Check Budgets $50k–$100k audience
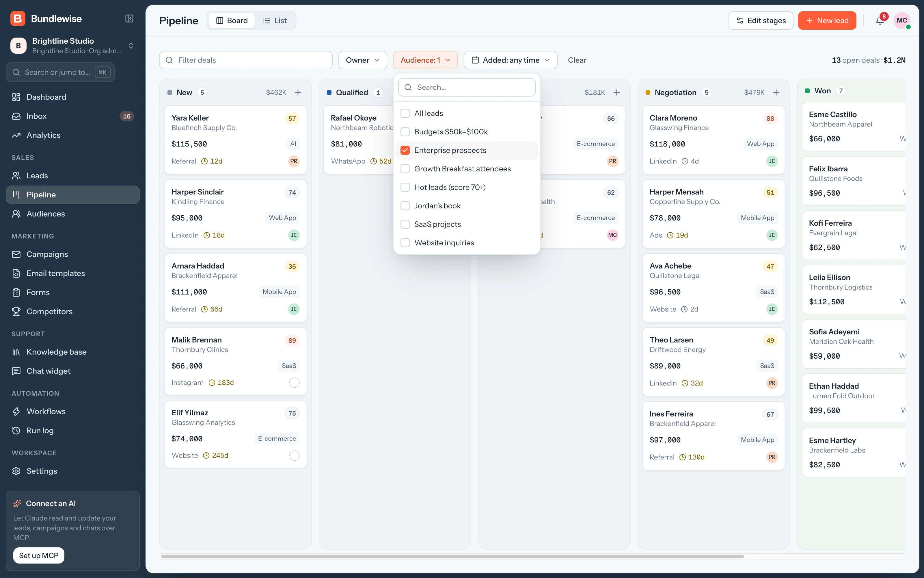 pyautogui.click(x=405, y=132)
